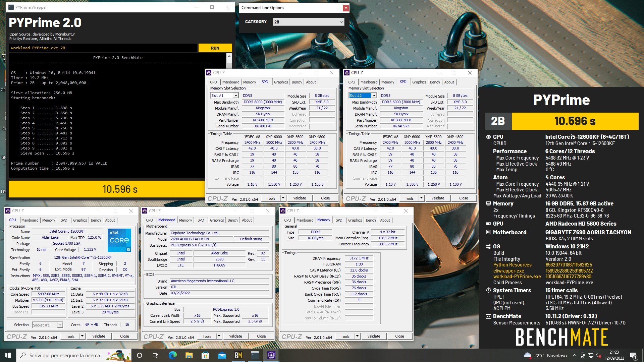Open the weather widget showing 22°C Nuvoloso
Image resolution: width=644 pixels, height=362 pixels.
tap(545, 356)
